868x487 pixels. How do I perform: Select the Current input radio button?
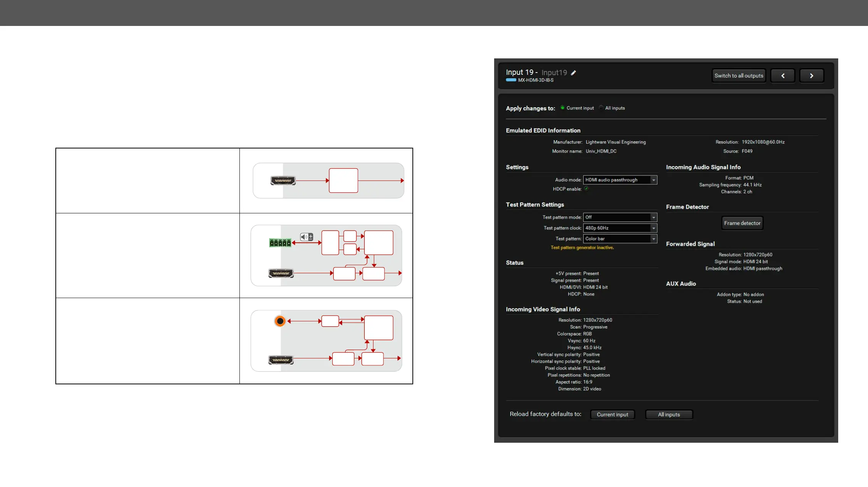tap(563, 108)
